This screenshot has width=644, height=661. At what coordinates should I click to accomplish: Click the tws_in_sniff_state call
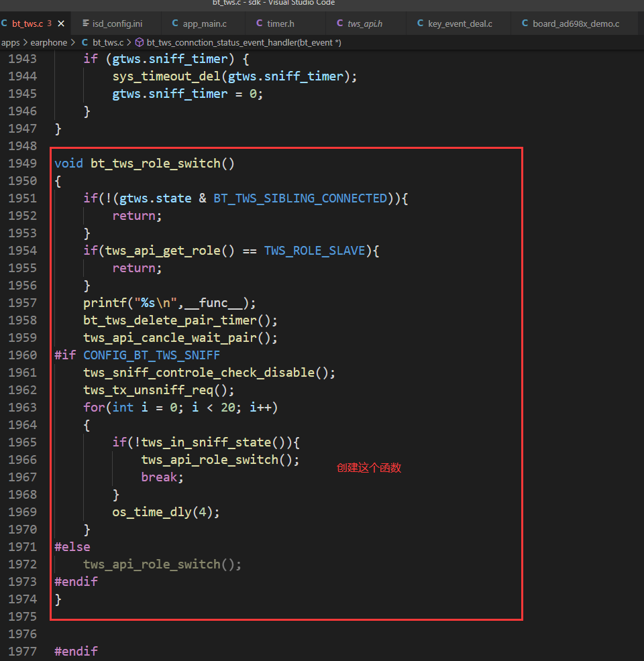tap(206, 442)
